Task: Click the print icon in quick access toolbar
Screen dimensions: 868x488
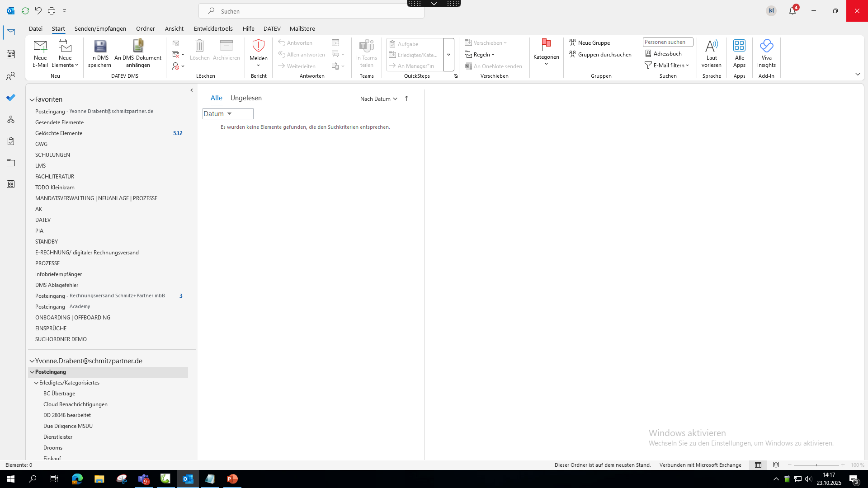Action: point(52,10)
